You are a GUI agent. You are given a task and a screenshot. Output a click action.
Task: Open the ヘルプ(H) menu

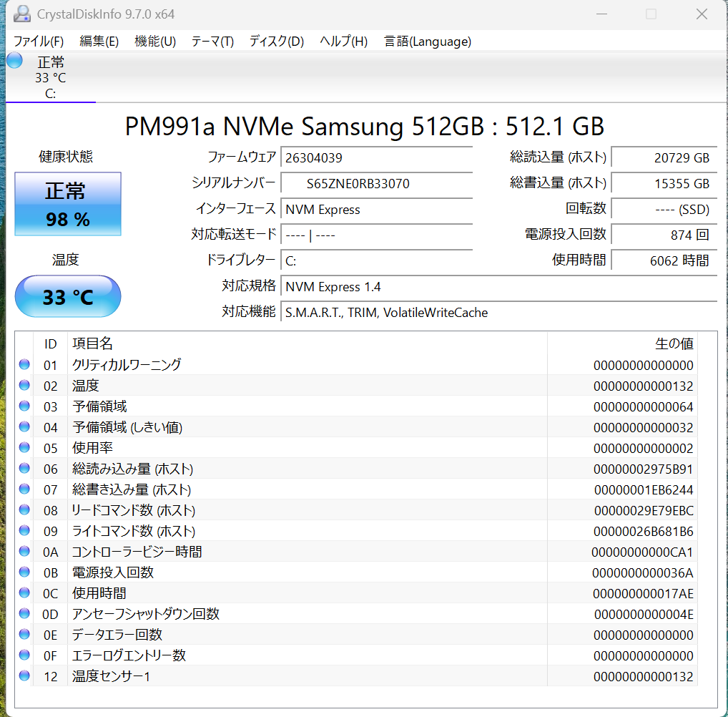point(343,42)
